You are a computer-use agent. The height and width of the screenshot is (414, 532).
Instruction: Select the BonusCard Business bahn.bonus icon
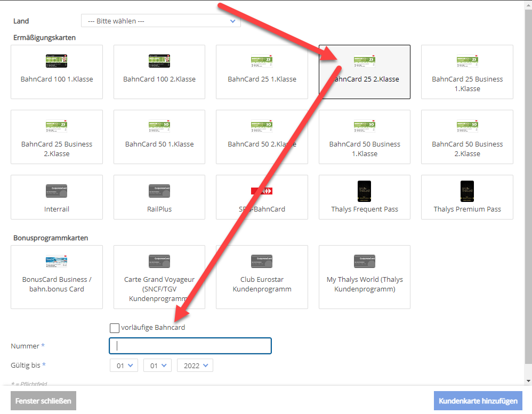[57, 262]
